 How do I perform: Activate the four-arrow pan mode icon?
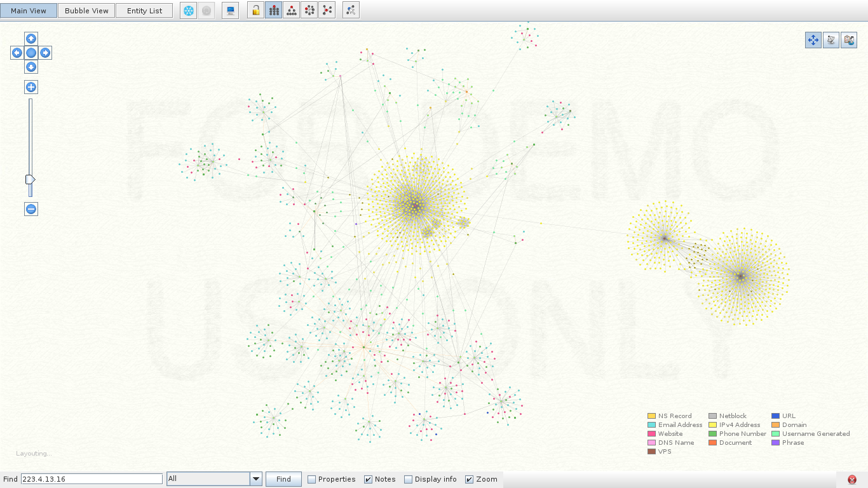(813, 40)
